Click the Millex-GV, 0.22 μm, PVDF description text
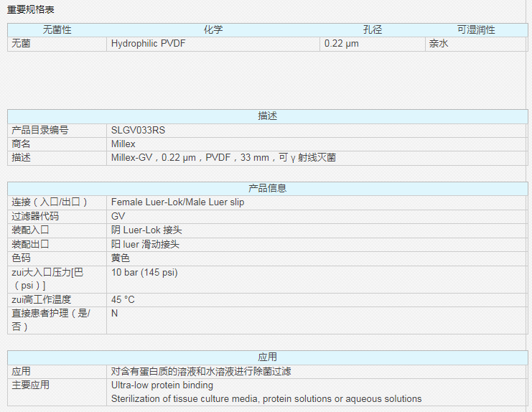532x412 pixels. coord(223,158)
